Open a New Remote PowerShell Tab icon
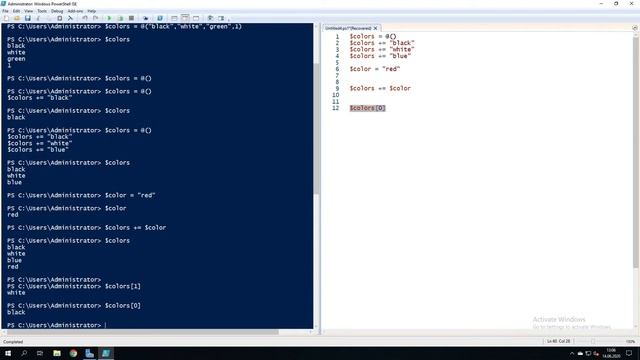The height and width of the screenshot is (360, 640). tap(146, 18)
